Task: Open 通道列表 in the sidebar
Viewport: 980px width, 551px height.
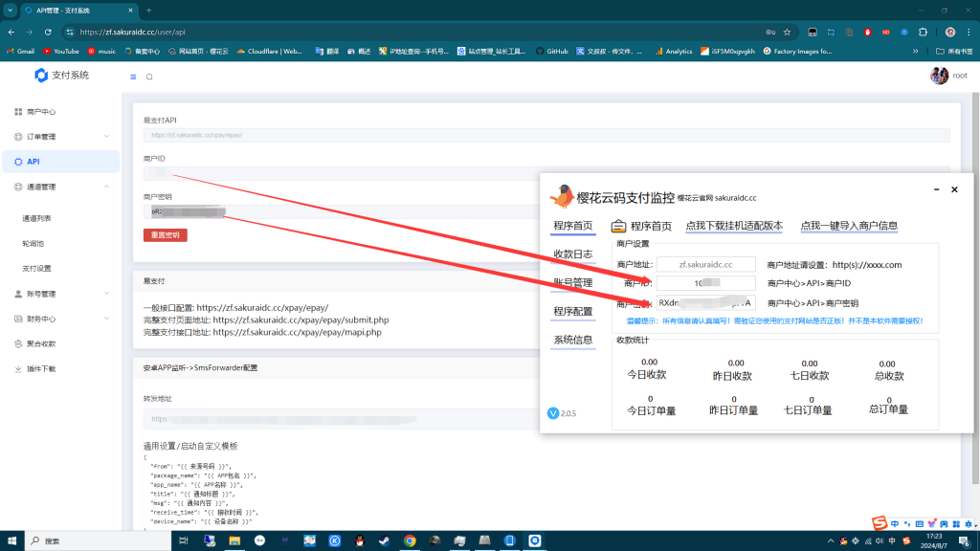Action: 37,219
